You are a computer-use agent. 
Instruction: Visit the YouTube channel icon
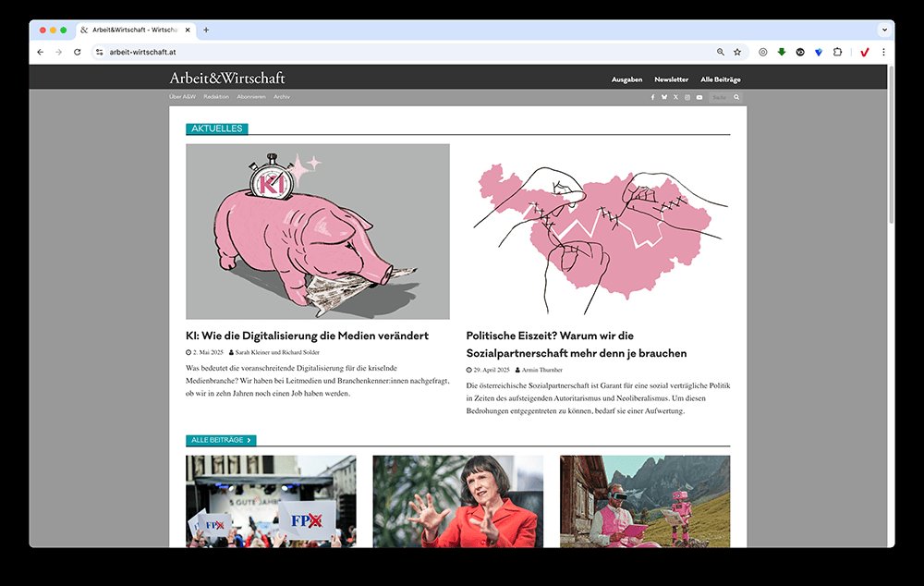[x=699, y=97]
